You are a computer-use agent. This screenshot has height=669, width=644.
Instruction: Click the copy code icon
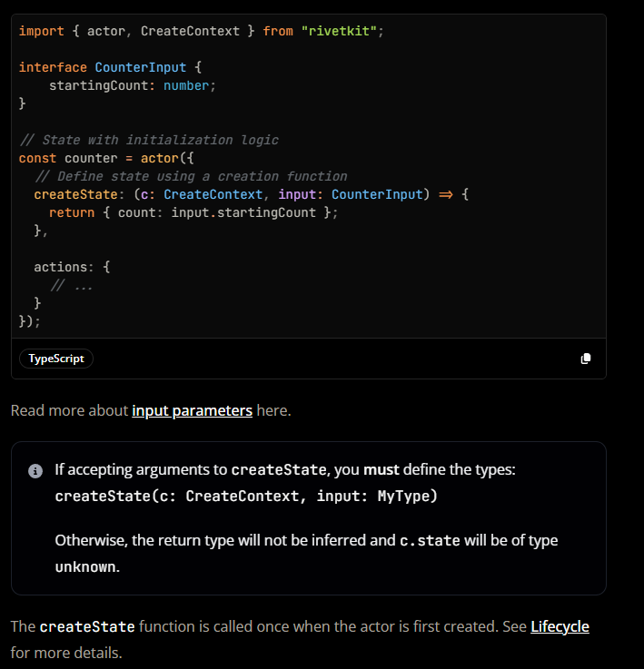[x=586, y=359]
